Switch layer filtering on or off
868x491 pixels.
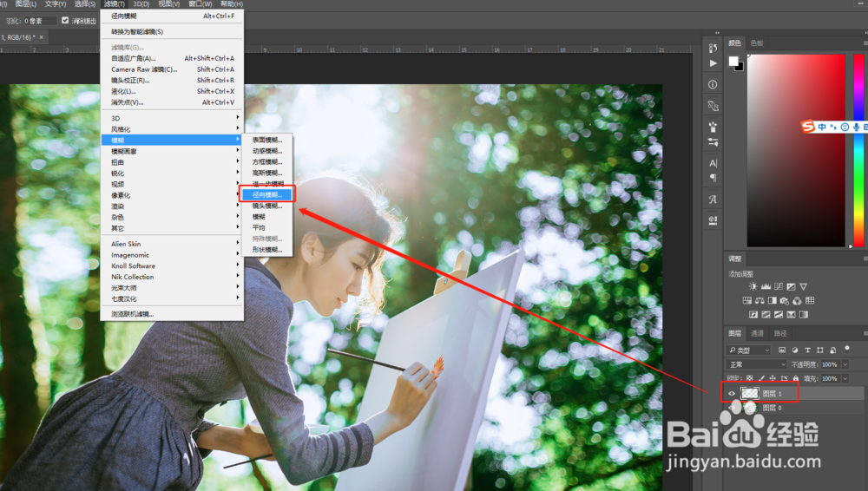coord(847,350)
